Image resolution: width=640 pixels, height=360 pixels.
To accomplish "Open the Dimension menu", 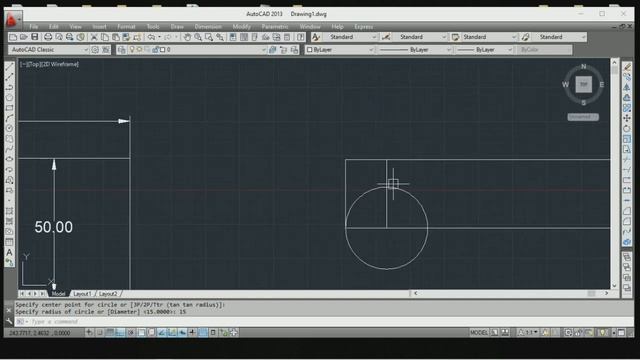I will (208, 27).
